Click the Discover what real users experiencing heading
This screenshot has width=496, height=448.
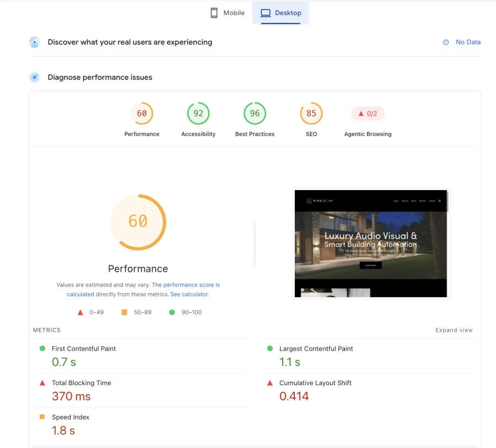coord(130,42)
